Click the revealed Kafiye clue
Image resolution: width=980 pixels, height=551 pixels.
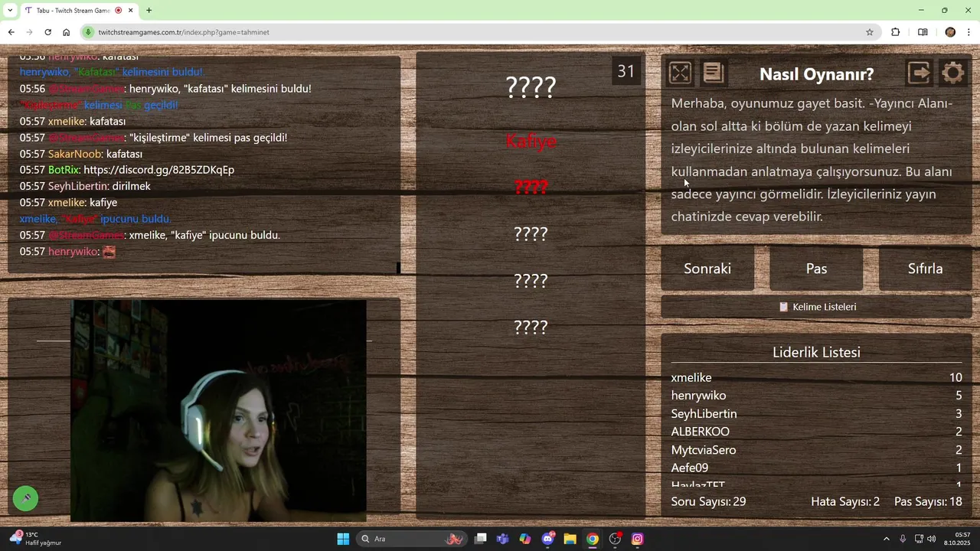point(531,141)
